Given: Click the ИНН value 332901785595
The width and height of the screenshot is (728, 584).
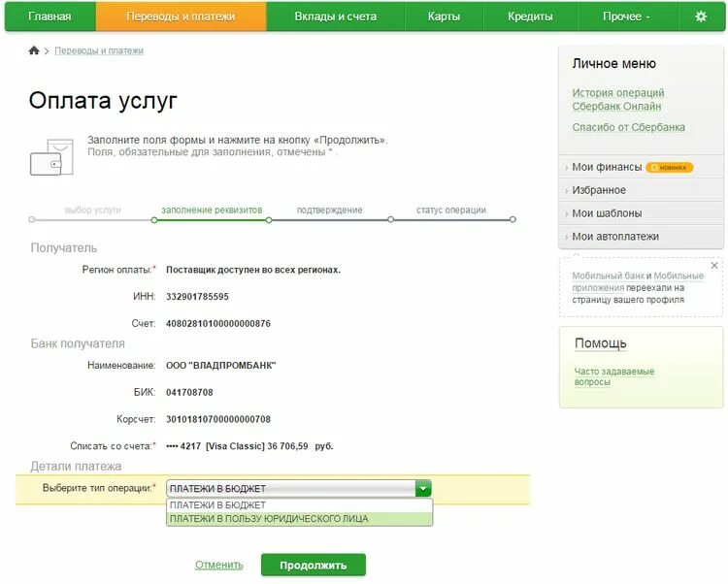Looking at the screenshot, I should pos(197,297).
